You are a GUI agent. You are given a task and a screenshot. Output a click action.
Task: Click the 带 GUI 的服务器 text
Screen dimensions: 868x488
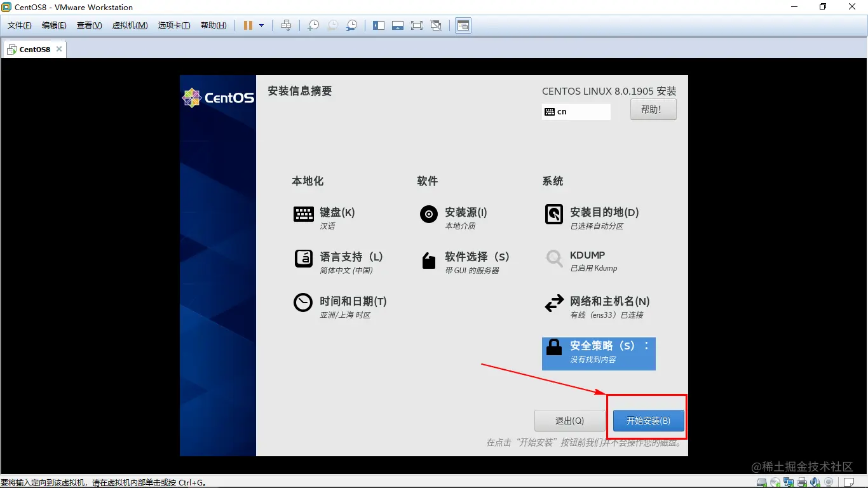(472, 271)
